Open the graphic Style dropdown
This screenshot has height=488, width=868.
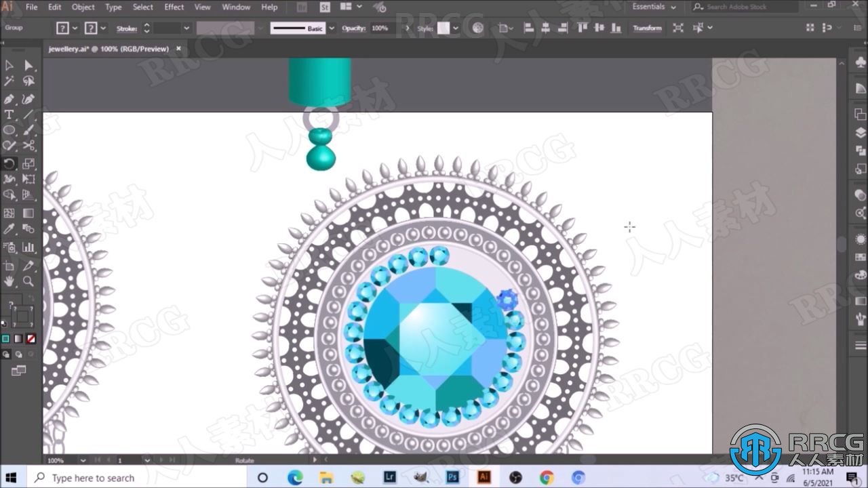[x=456, y=28]
